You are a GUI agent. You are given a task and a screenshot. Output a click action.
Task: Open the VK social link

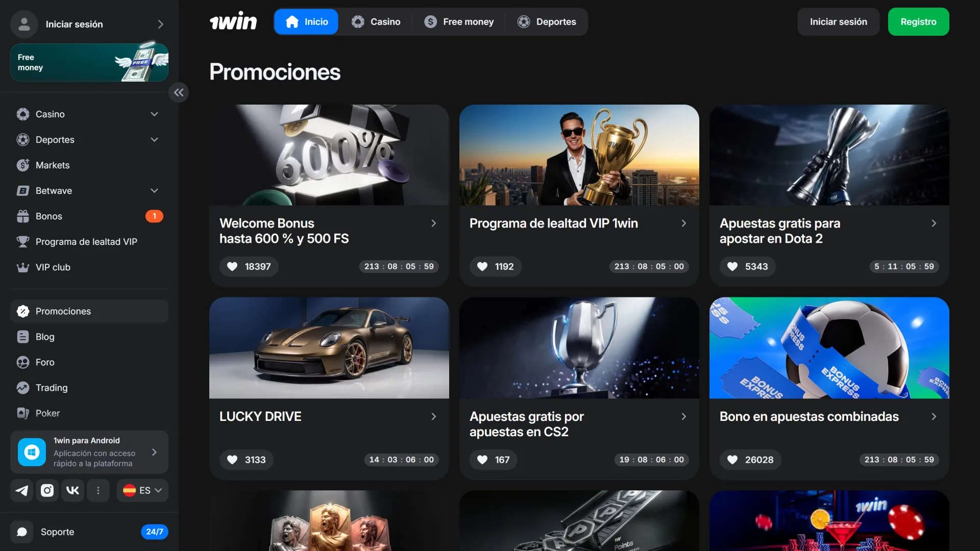point(72,490)
